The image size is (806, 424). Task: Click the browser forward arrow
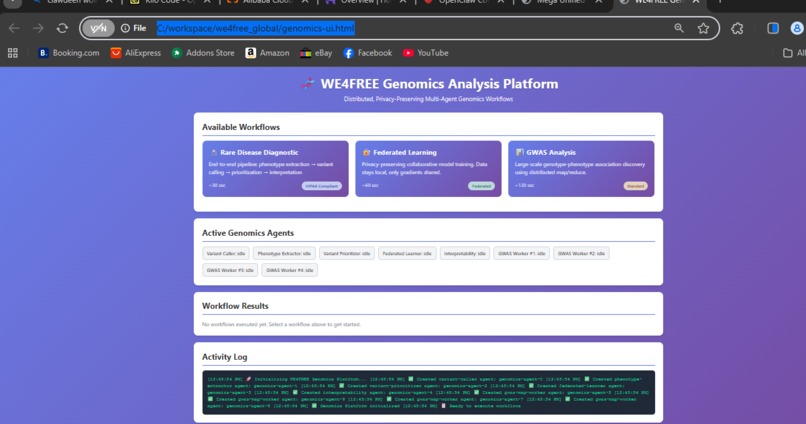(x=38, y=28)
